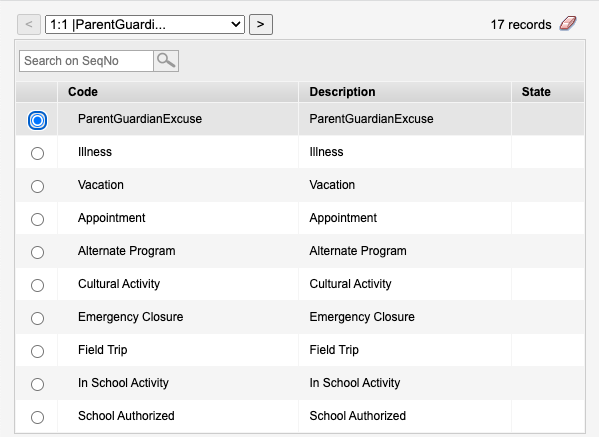Screen dimensions: 599x437
Task: Pick the Emergency Closure radio button
Action: point(37,318)
